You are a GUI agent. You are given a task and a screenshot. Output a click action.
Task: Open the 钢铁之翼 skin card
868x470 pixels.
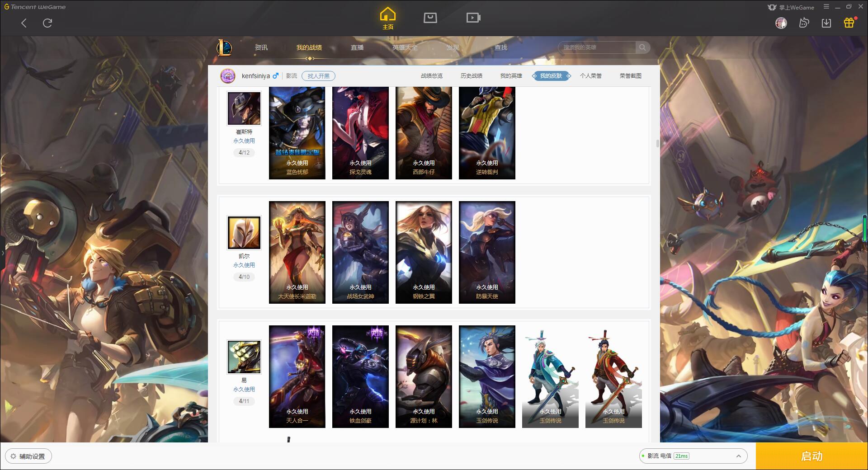[x=424, y=253]
